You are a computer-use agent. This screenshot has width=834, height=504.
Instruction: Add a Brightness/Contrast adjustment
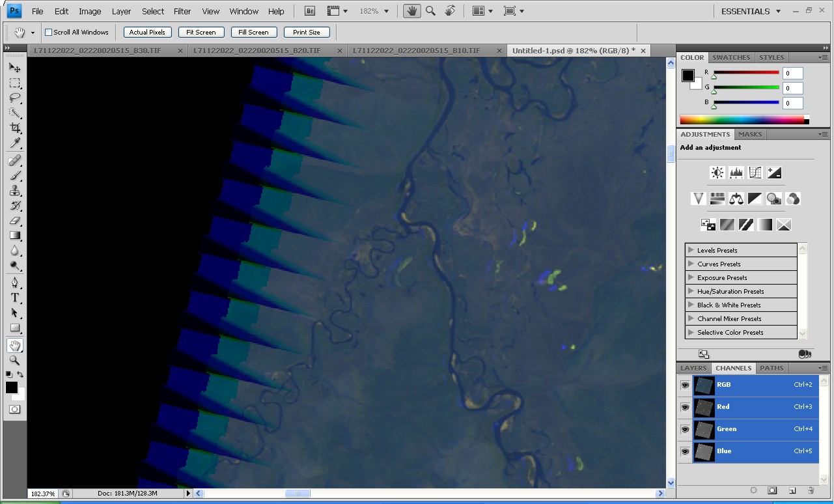(x=717, y=173)
